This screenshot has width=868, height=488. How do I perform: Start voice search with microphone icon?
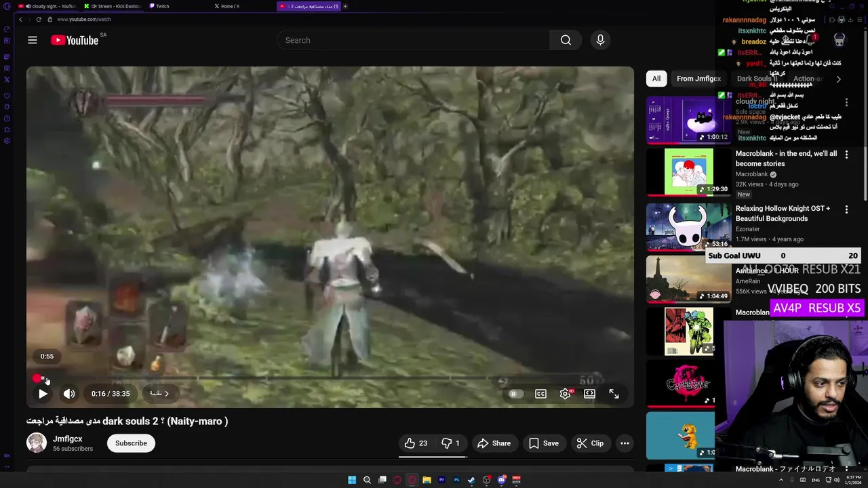point(600,40)
